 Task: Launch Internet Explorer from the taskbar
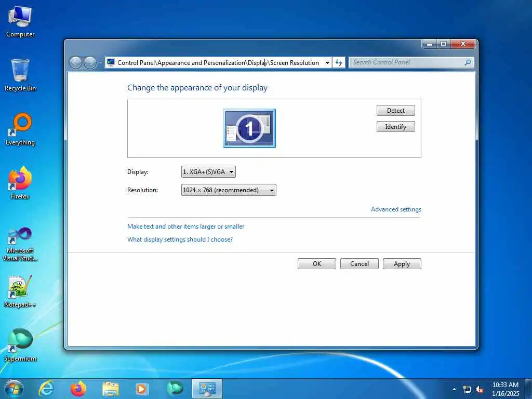pyautogui.click(x=46, y=389)
